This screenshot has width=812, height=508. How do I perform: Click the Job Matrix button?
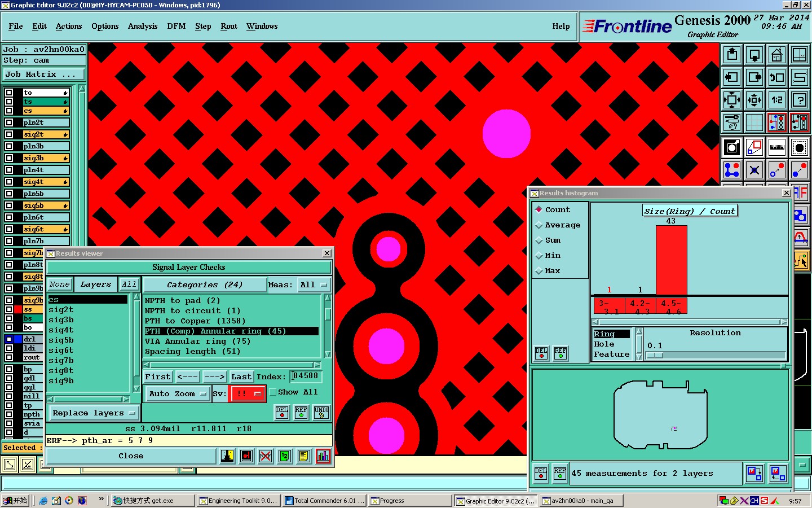[43, 74]
